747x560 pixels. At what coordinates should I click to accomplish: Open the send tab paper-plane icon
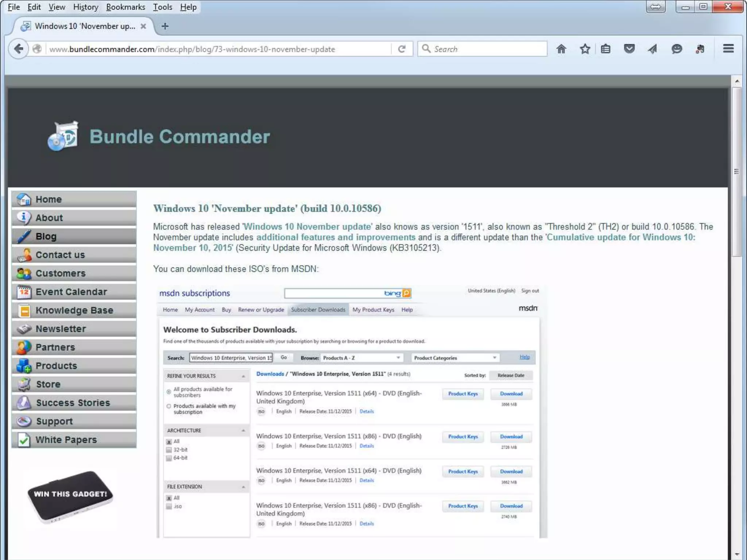coord(653,49)
